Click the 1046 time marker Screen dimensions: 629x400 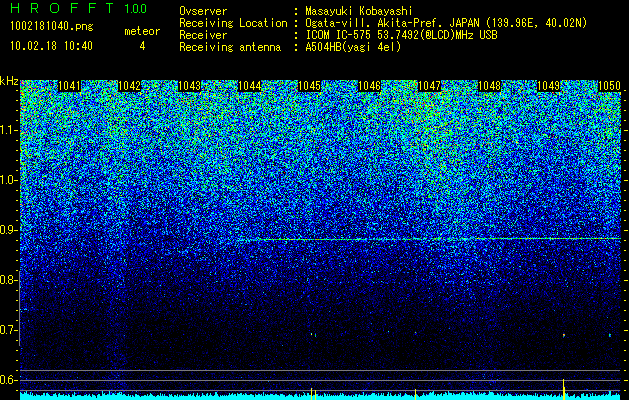pos(369,86)
